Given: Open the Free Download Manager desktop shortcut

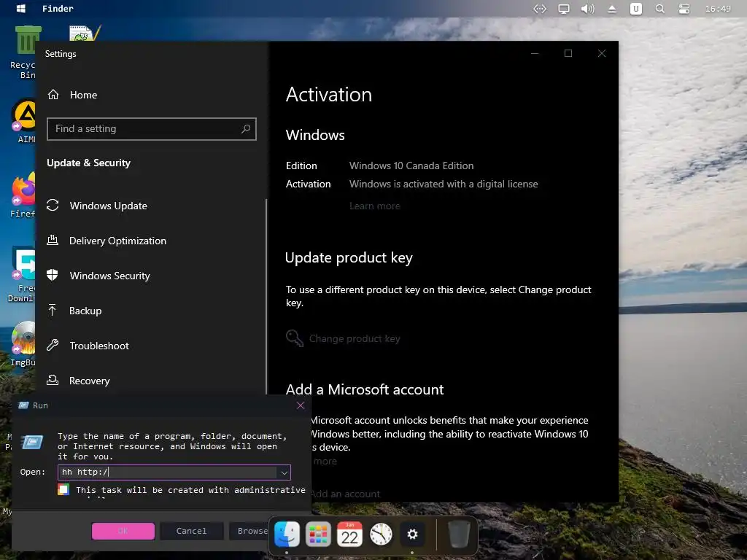Looking at the screenshot, I should [x=22, y=275].
